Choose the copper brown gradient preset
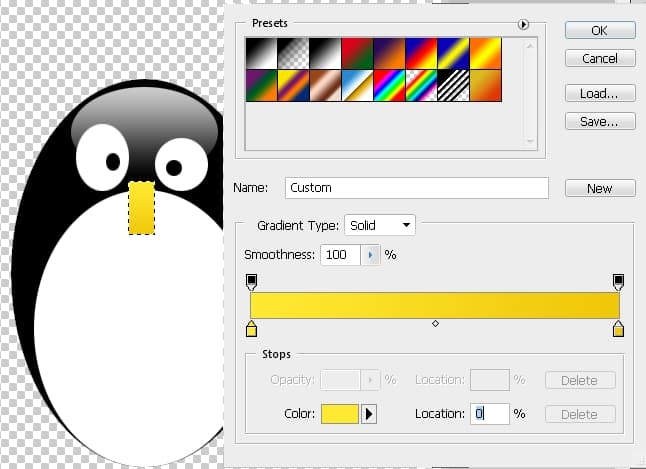Screen dimensions: 646x469 pos(324,84)
